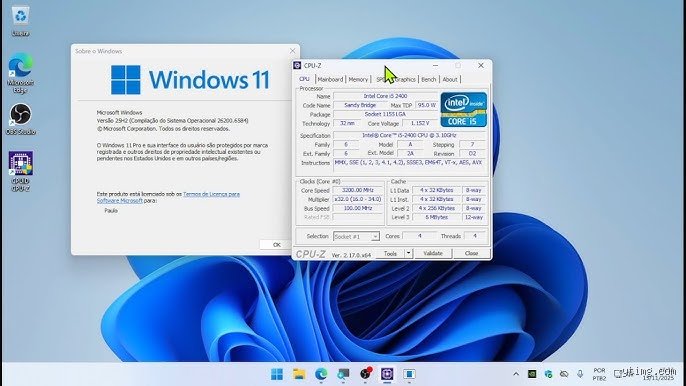
Task: Open the About tab in CPU-Z
Action: point(450,79)
